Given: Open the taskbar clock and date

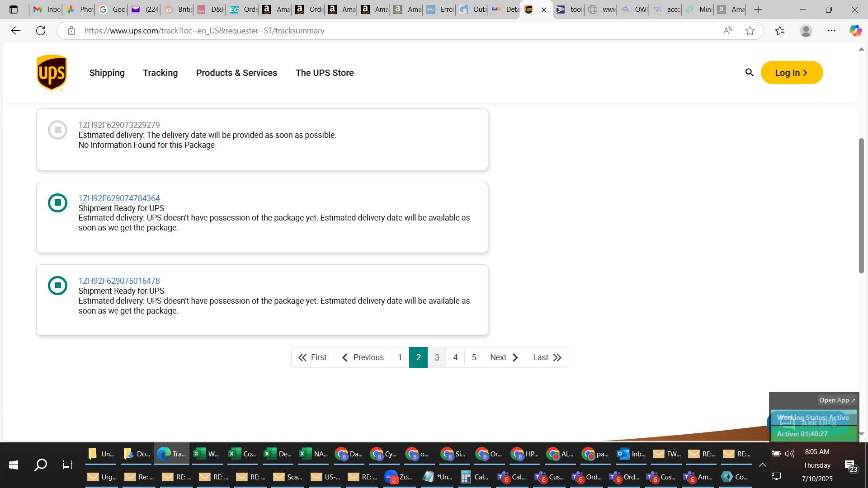Looking at the screenshot, I should click(x=817, y=465).
